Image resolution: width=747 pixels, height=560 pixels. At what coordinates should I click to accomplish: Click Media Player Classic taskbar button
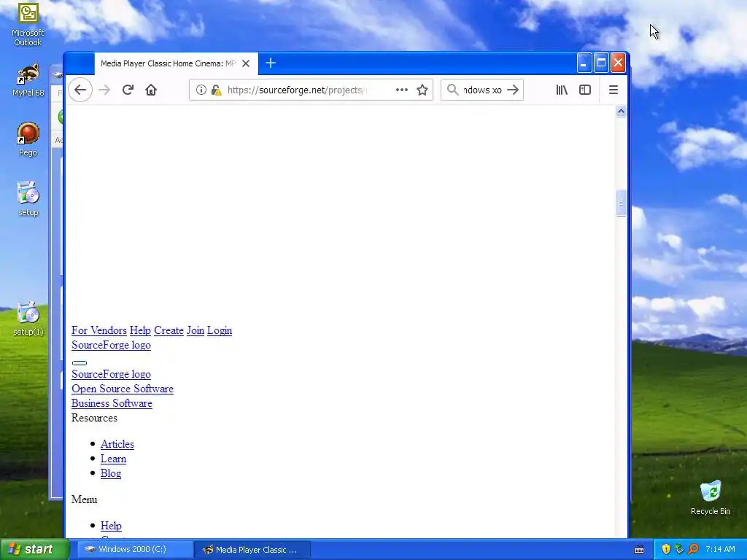(253, 550)
